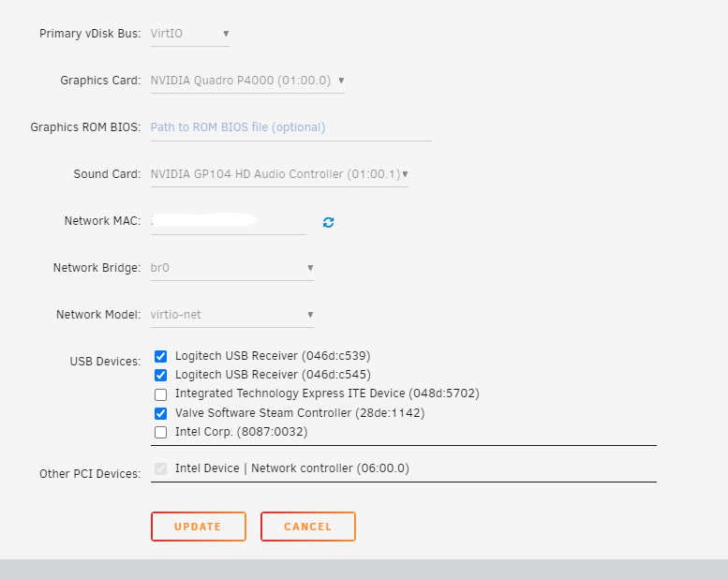Click the Intel Corp. (8087:0032) label text
This screenshot has height=579, width=728.
pyautogui.click(x=242, y=432)
